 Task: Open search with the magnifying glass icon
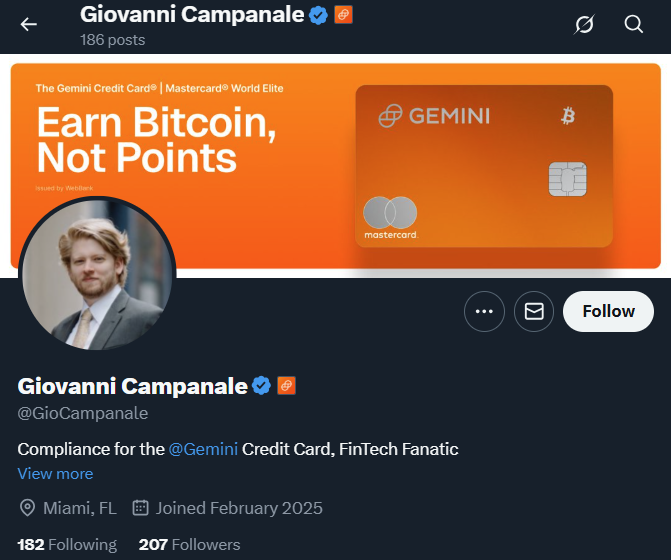634,25
